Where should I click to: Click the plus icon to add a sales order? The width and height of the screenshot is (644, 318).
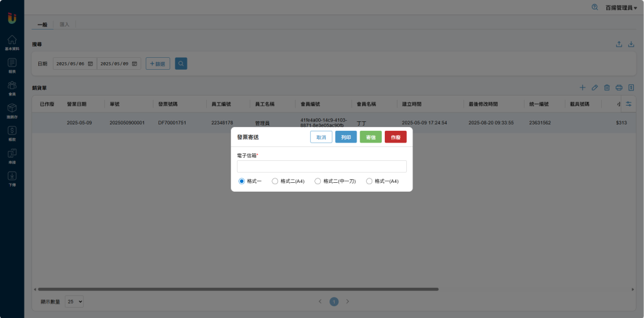pos(582,87)
